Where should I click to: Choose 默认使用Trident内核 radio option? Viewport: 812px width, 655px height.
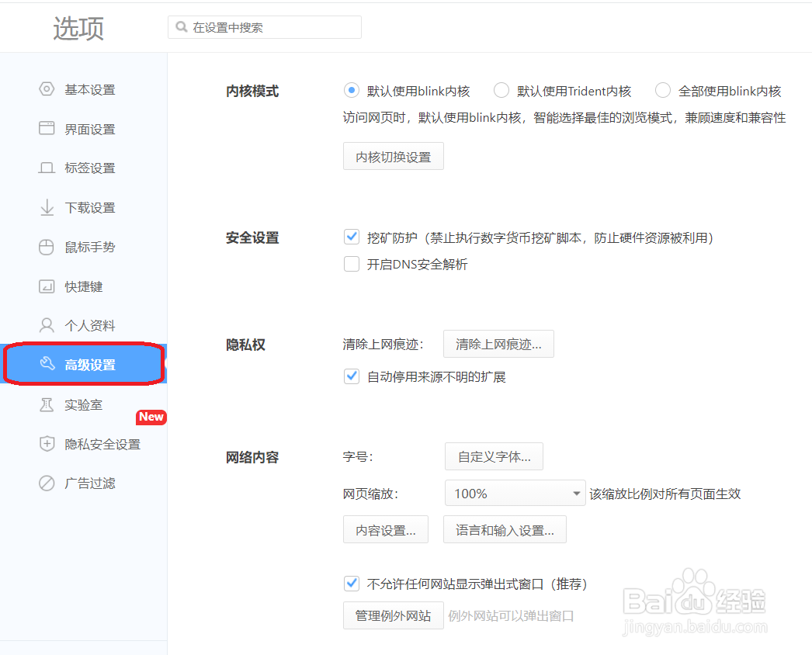tap(501, 91)
